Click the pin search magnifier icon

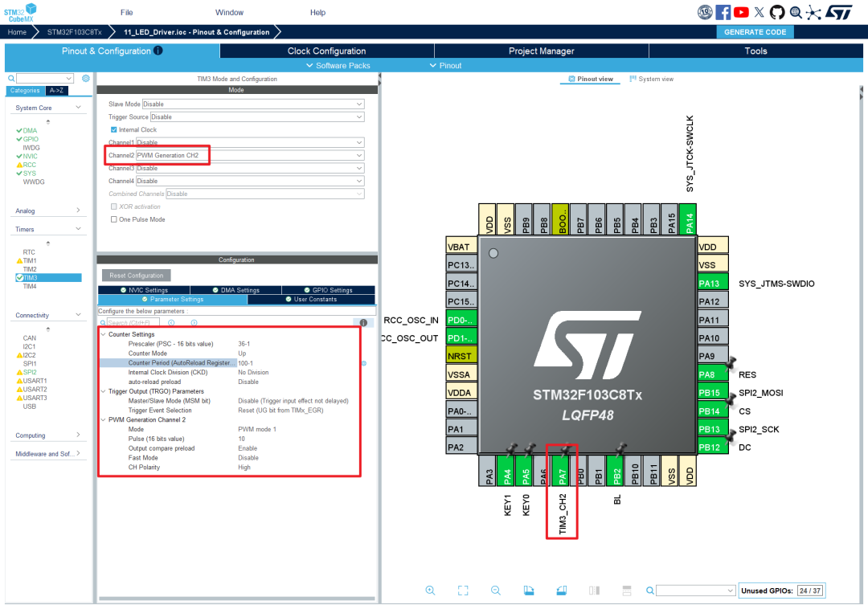pos(650,591)
